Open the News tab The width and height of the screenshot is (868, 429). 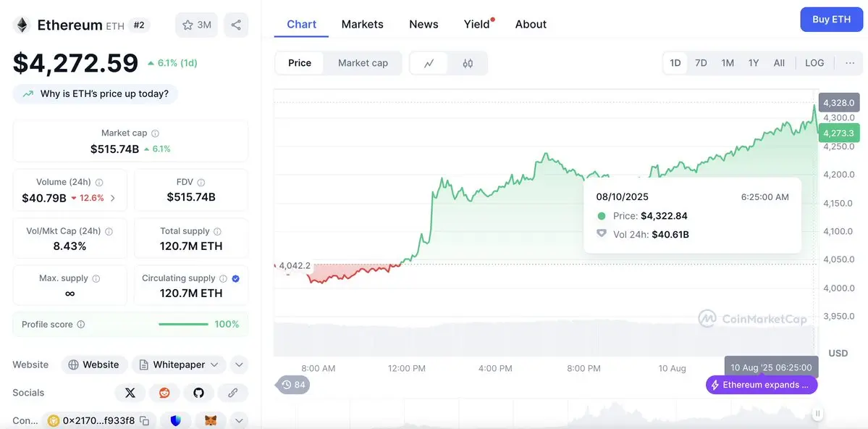pyautogui.click(x=424, y=25)
